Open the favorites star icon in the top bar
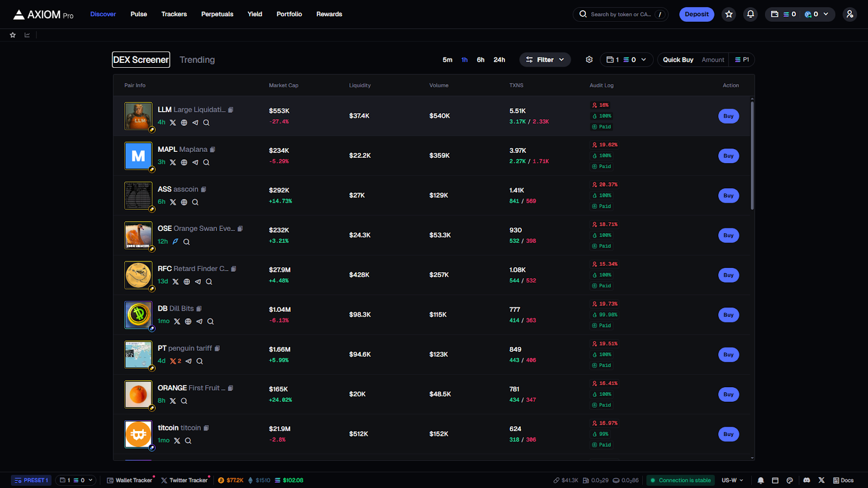The image size is (868, 488). click(x=729, y=14)
